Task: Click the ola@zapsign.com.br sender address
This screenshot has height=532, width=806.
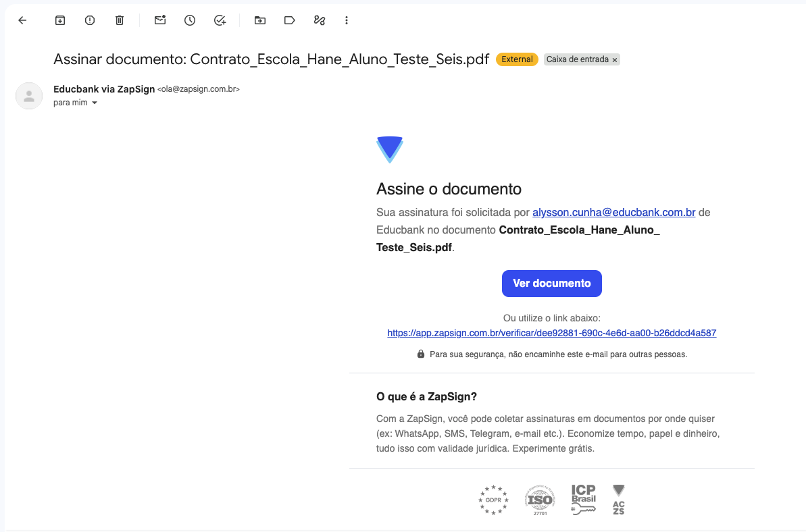Action: pos(199,89)
